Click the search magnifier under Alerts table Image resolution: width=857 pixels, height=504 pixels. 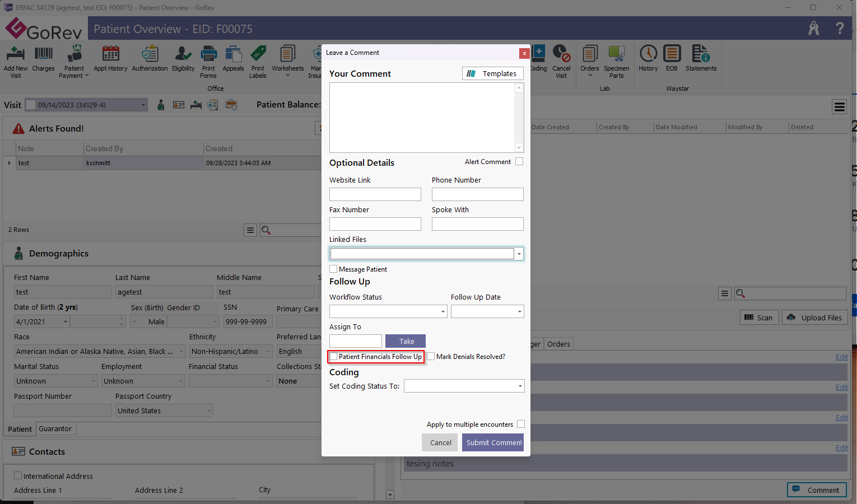pyautogui.click(x=266, y=230)
